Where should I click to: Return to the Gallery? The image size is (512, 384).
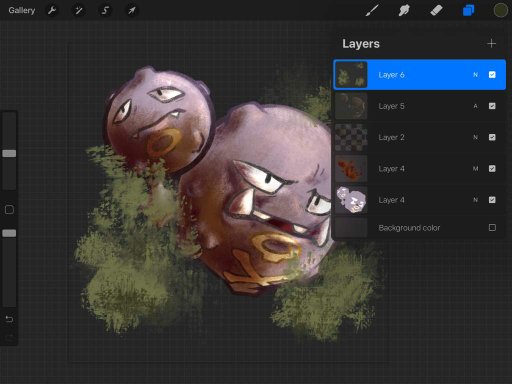[x=22, y=10]
